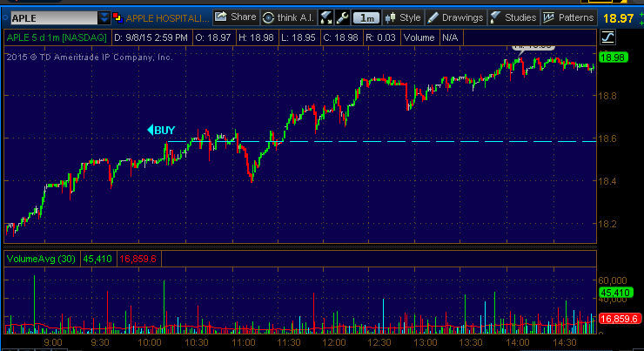Click the green 45,410 volume axis label
Image resolution: width=644 pixels, height=351 pixels.
pos(616,293)
